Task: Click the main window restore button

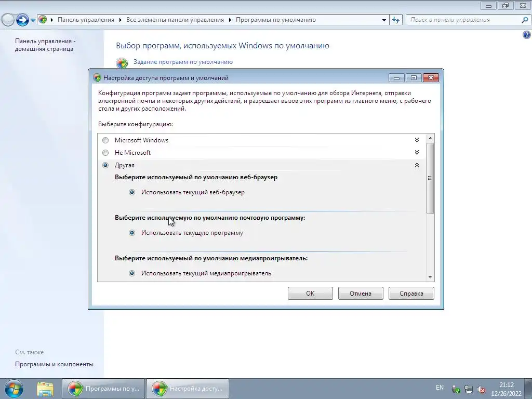Action: (x=506, y=5)
